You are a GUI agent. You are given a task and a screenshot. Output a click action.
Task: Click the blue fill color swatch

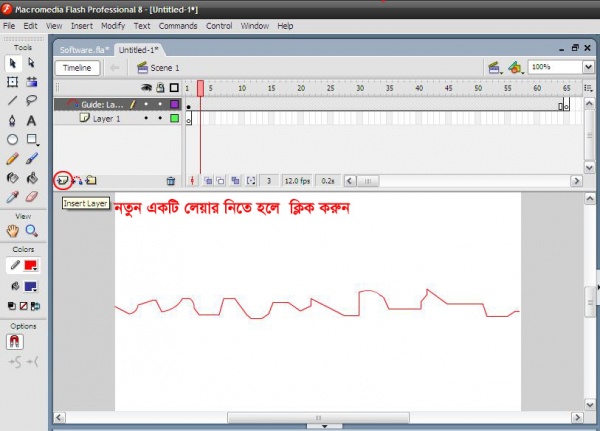tap(30, 286)
